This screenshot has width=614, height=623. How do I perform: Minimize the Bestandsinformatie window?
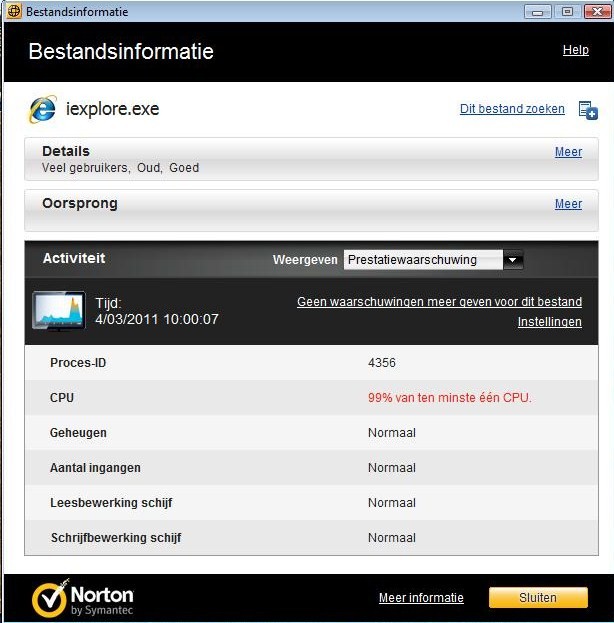point(538,12)
